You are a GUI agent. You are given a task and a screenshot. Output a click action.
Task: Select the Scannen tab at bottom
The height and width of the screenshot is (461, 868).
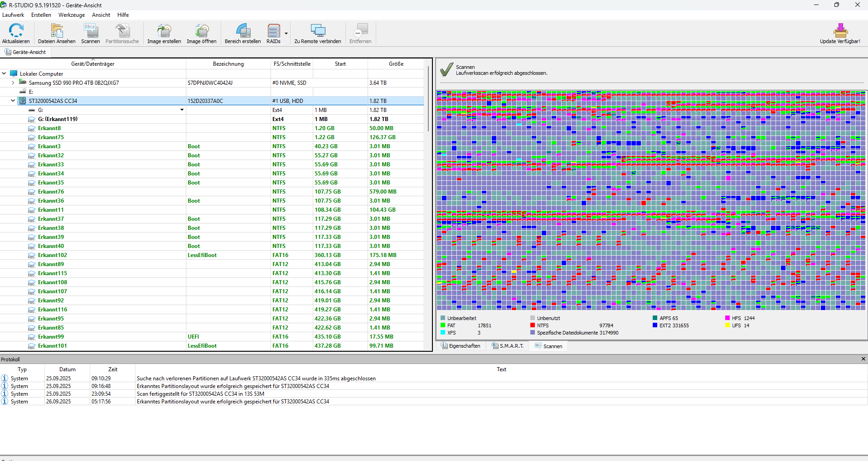tap(548, 346)
